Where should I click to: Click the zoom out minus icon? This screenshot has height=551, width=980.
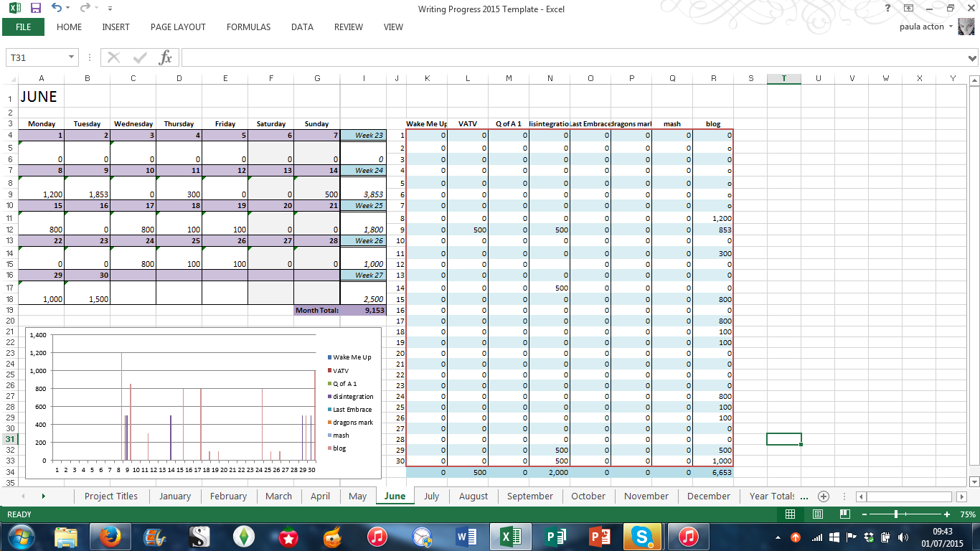click(x=864, y=514)
